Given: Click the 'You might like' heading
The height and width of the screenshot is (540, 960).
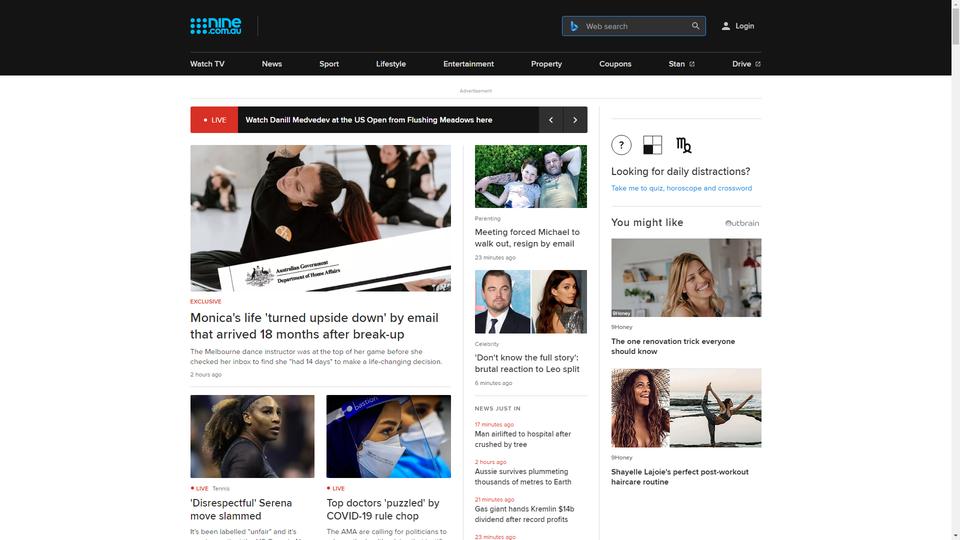Looking at the screenshot, I should 647,222.
